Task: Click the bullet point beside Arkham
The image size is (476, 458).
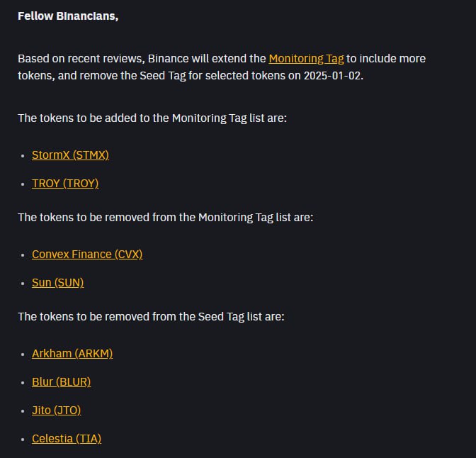Action: (23, 354)
